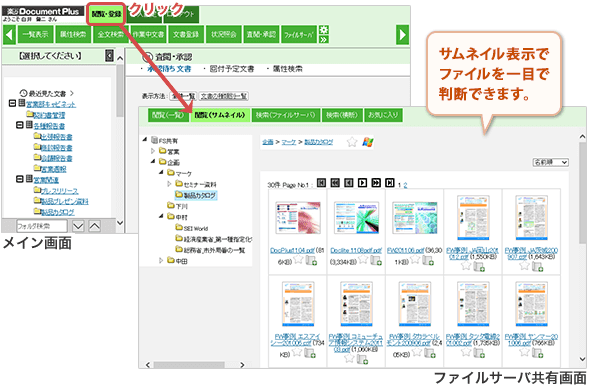
Task: Click the マーケ breadcrumb link
Action: click(x=289, y=142)
